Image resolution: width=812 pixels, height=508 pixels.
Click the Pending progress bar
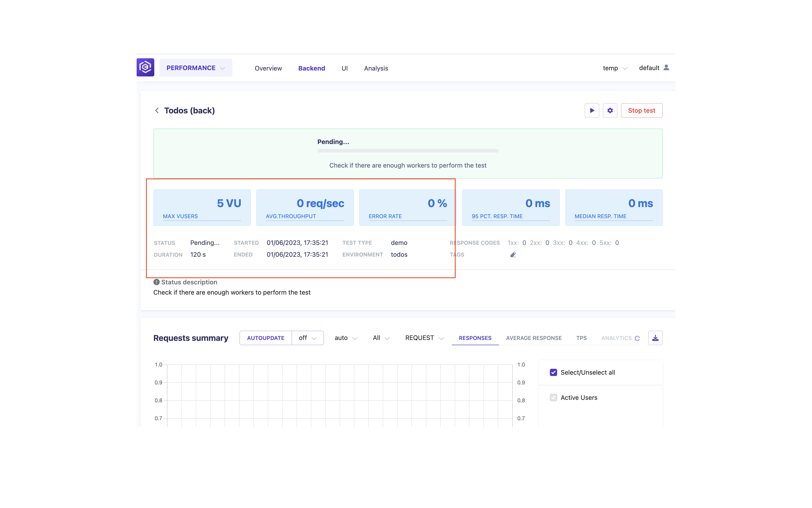pyautogui.click(x=408, y=151)
